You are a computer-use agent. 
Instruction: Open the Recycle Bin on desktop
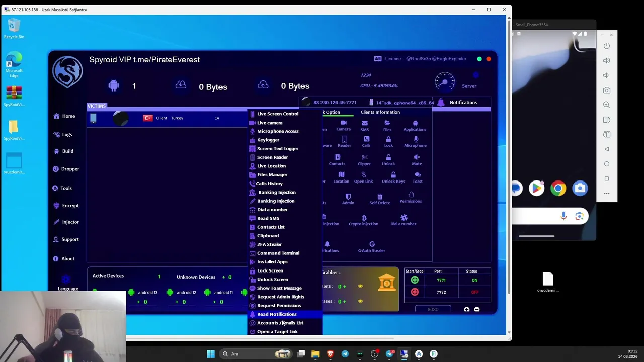[x=14, y=28]
